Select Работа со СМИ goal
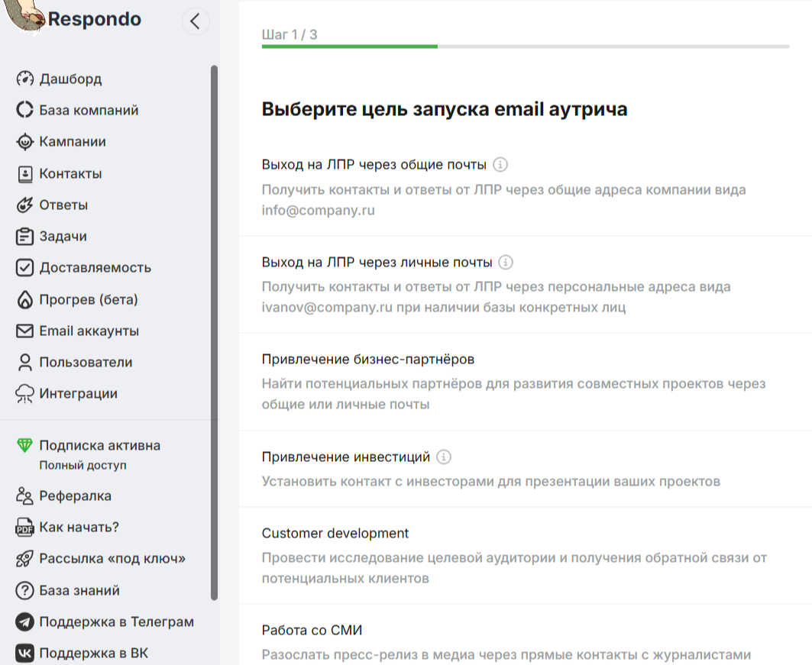The image size is (812, 665). click(x=525, y=635)
